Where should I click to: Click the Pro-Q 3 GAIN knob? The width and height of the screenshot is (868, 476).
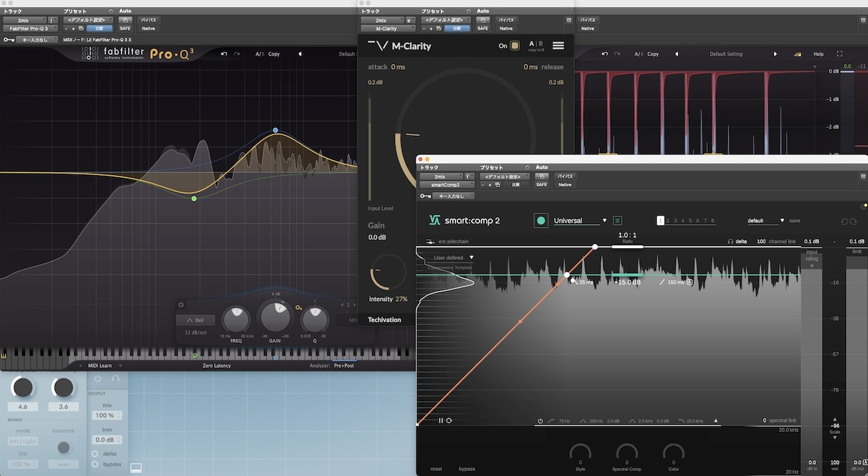pyautogui.click(x=275, y=317)
